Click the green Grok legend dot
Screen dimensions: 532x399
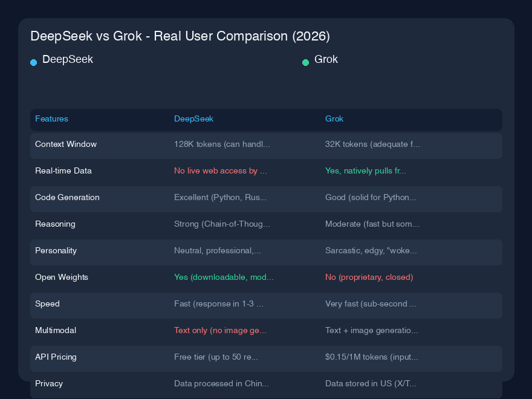point(305,62)
